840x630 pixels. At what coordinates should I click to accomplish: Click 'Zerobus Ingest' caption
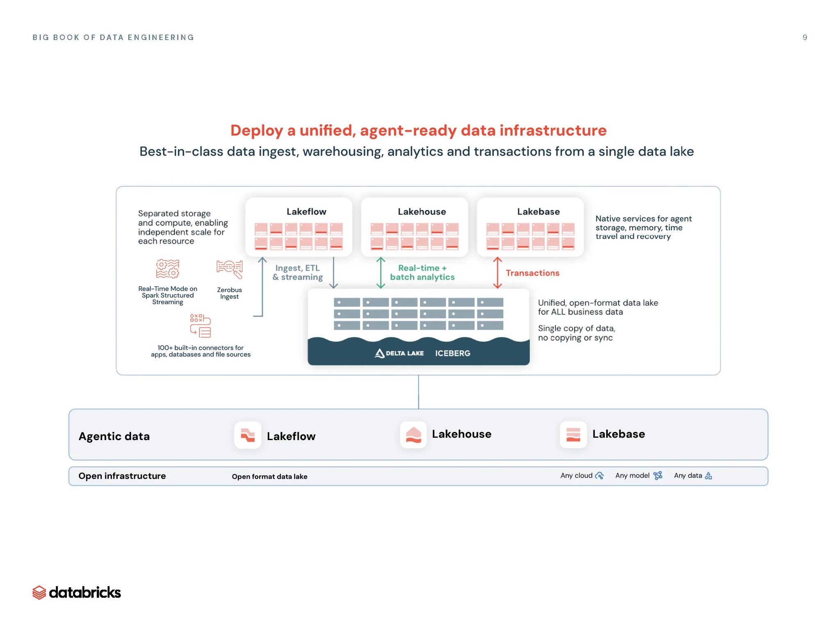click(229, 293)
